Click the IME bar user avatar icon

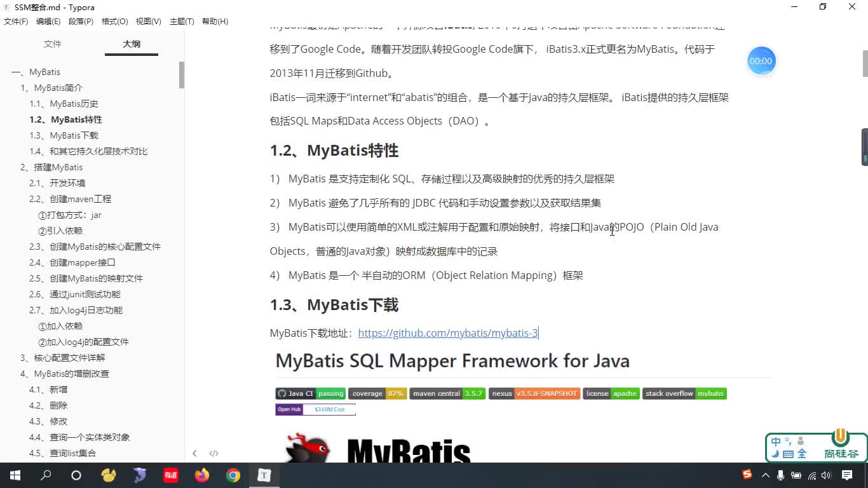coord(801,441)
